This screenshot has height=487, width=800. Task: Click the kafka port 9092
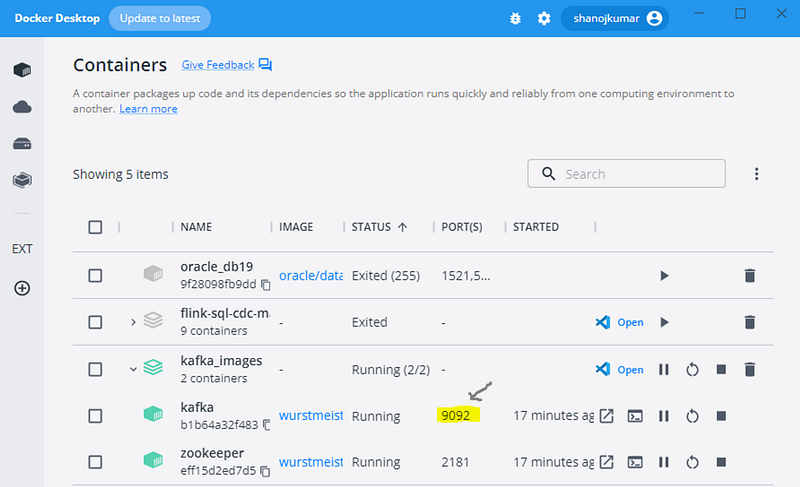456,416
